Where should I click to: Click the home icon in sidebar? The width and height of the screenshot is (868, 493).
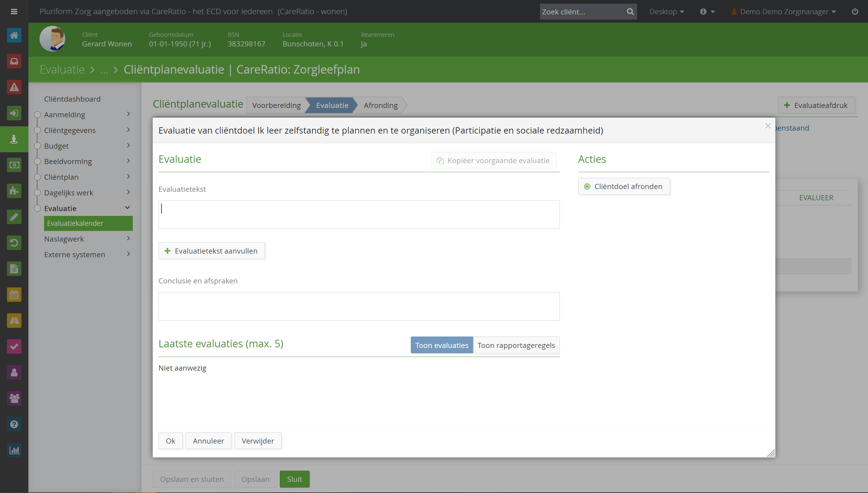tap(14, 35)
